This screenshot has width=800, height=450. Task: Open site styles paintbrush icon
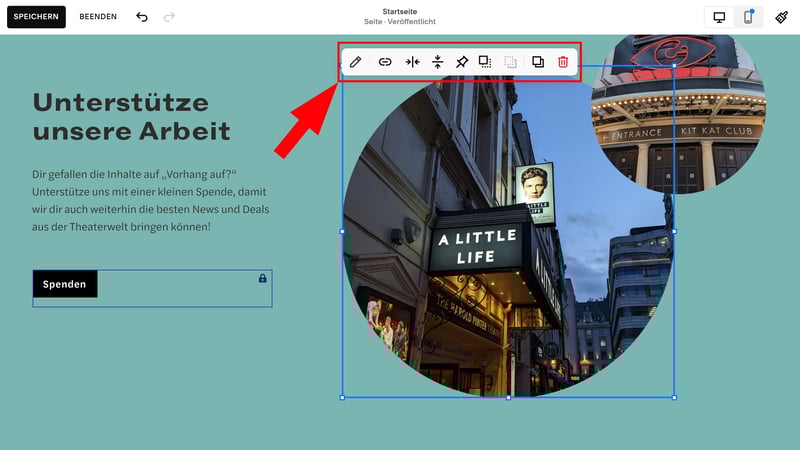(x=781, y=17)
